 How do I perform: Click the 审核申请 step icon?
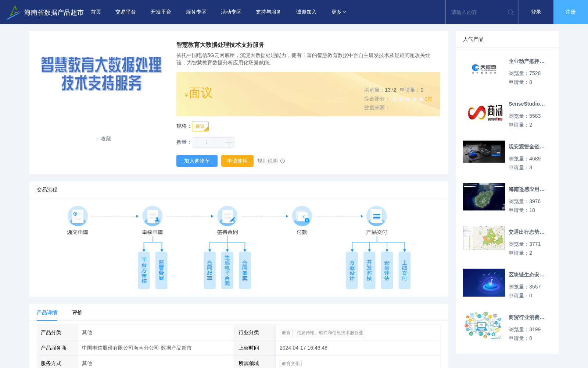(153, 216)
